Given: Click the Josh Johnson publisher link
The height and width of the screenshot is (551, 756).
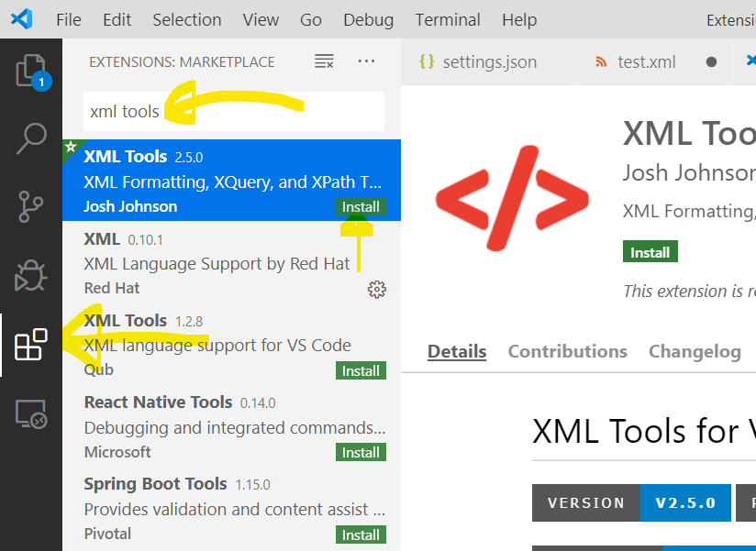Looking at the screenshot, I should point(689,172).
